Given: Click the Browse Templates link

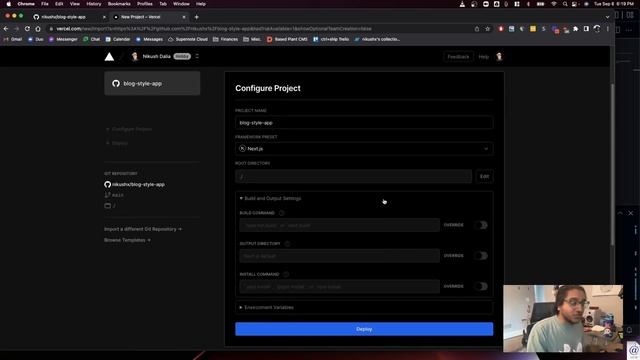Looking at the screenshot, I should 127,240.
